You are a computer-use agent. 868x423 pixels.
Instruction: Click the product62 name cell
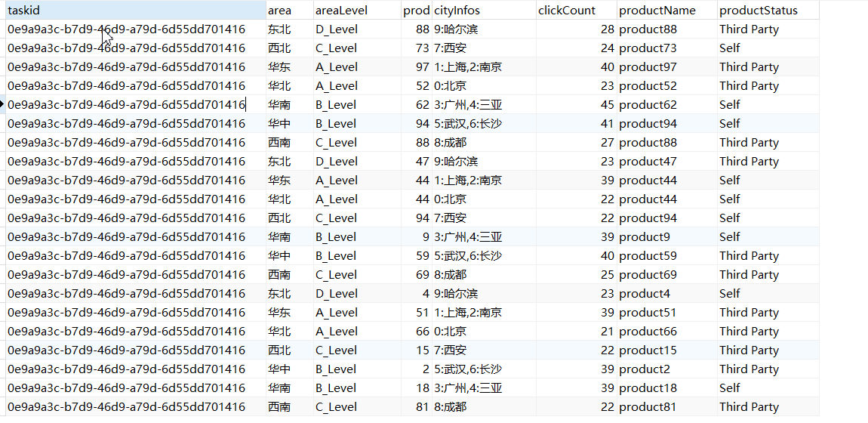pyautogui.click(x=667, y=105)
